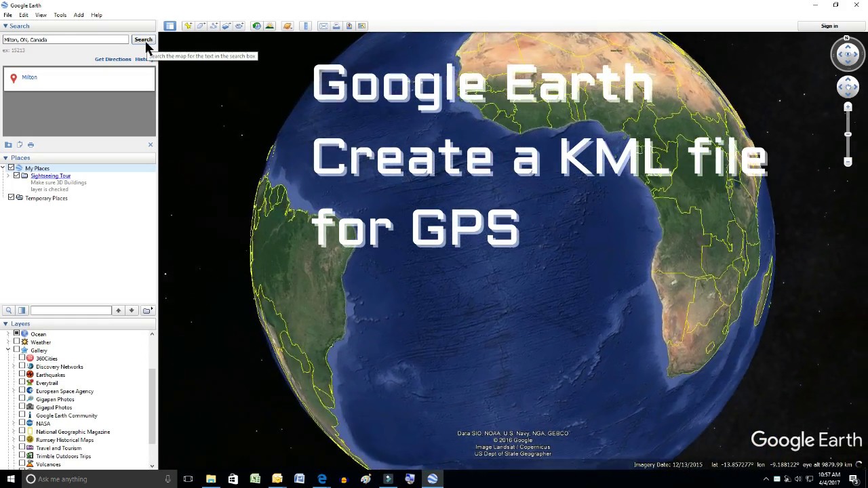Expand the NASA layer node
Viewport: 868px width, 488px height.
(x=14, y=424)
